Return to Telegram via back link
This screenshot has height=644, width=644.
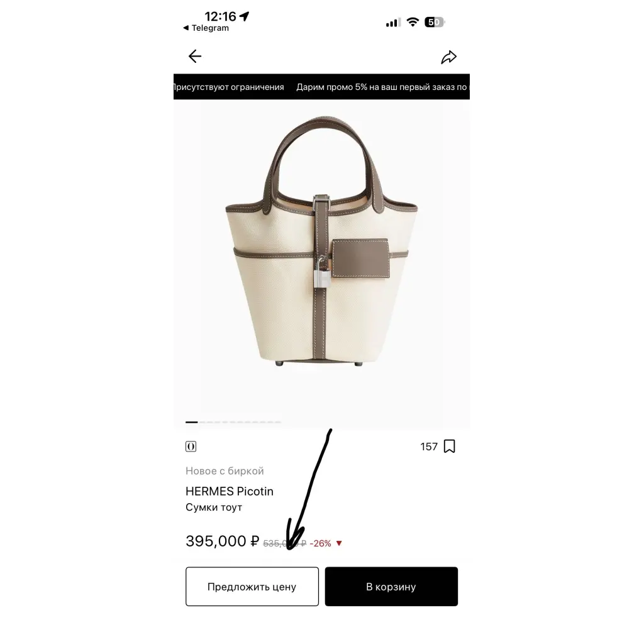[206, 28]
